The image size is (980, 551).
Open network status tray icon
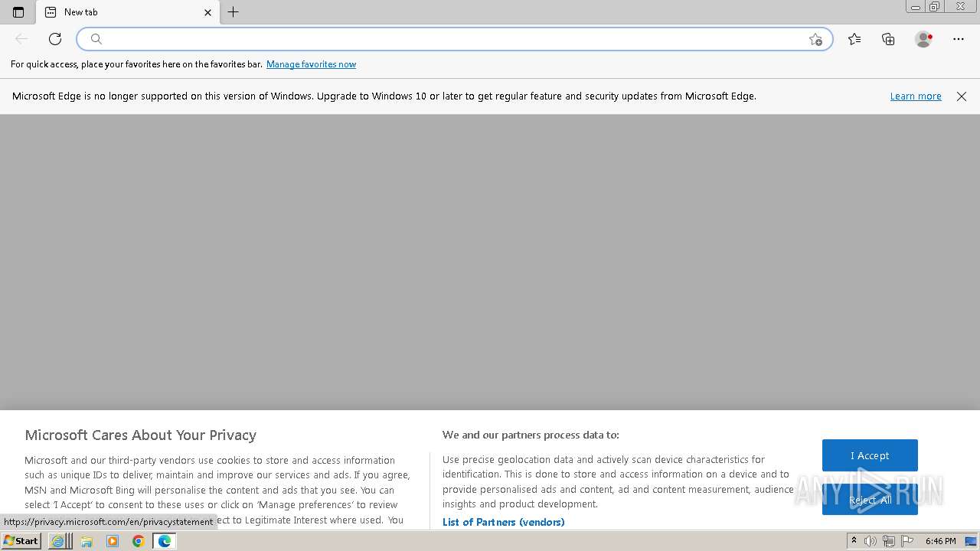889,541
